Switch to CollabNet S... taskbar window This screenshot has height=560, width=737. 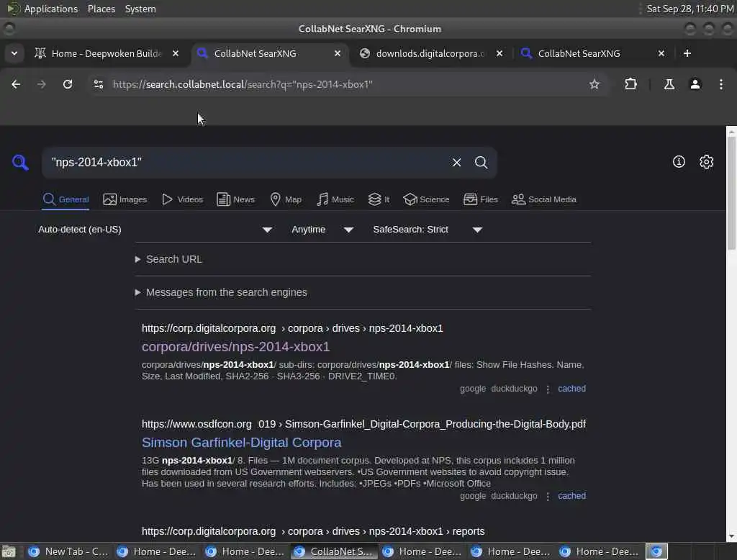(x=333, y=551)
